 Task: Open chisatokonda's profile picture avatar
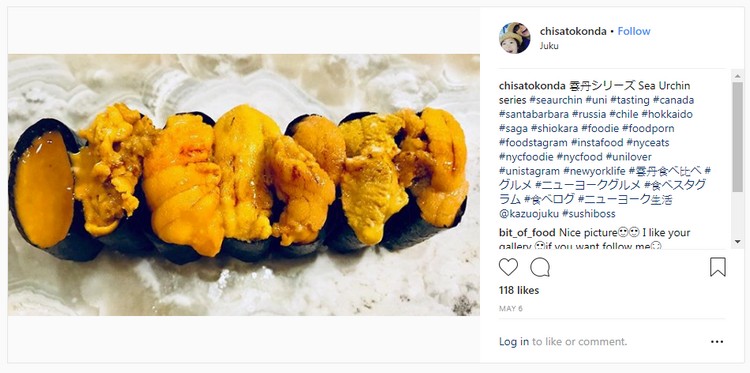(515, 38)
